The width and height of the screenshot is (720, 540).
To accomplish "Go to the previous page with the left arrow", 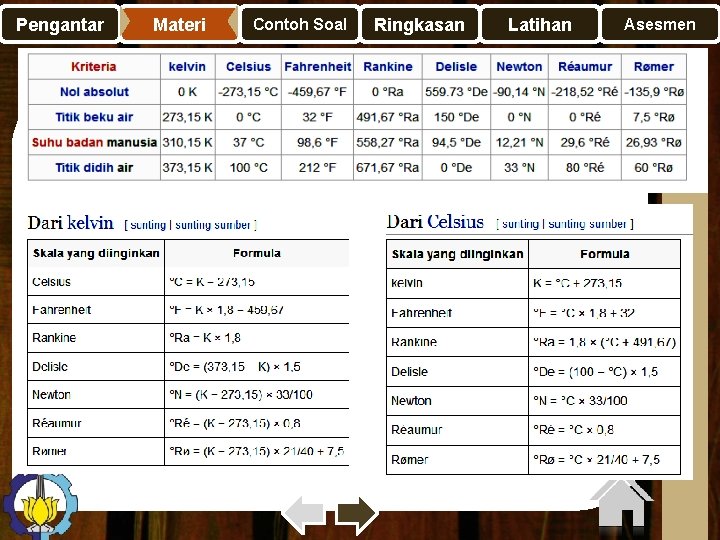I will (x=304, y=515).
